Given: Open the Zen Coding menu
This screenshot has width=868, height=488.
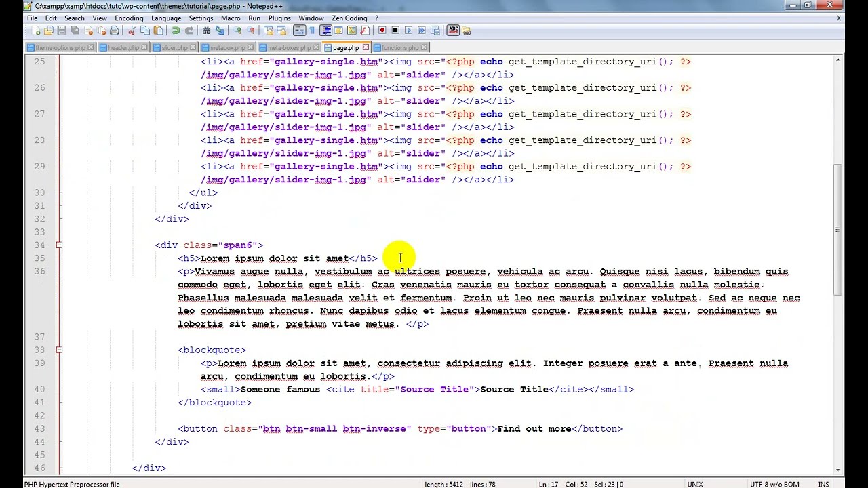Looking at the screenshot, I should 349,18.
